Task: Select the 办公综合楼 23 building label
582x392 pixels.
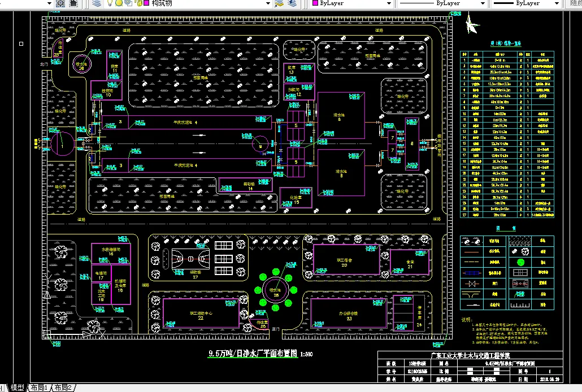Action: tap(348, 316)
